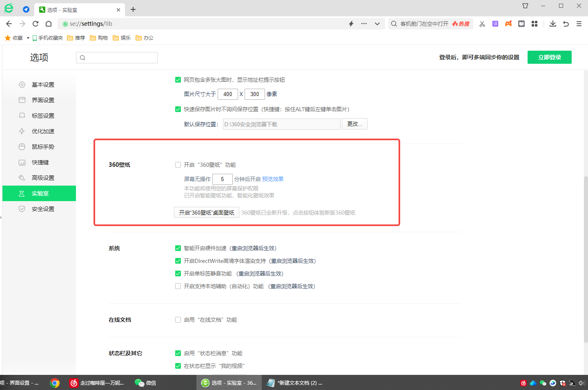Reload the page with refresh icon

coord(36,24)
